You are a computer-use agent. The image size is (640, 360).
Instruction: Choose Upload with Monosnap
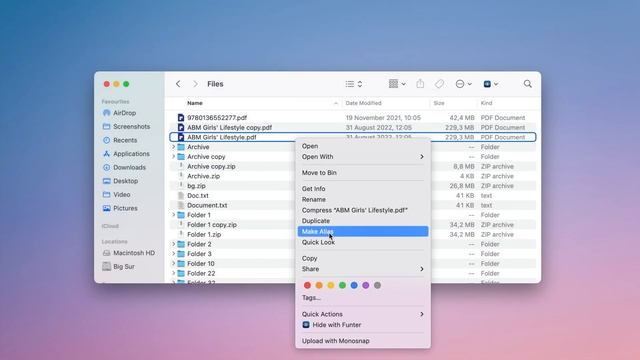(363, 341)
